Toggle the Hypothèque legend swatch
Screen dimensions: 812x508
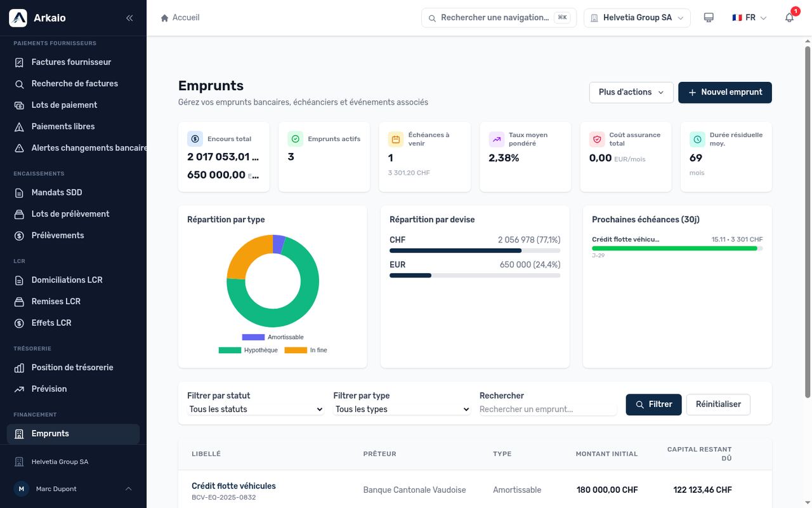230,351
